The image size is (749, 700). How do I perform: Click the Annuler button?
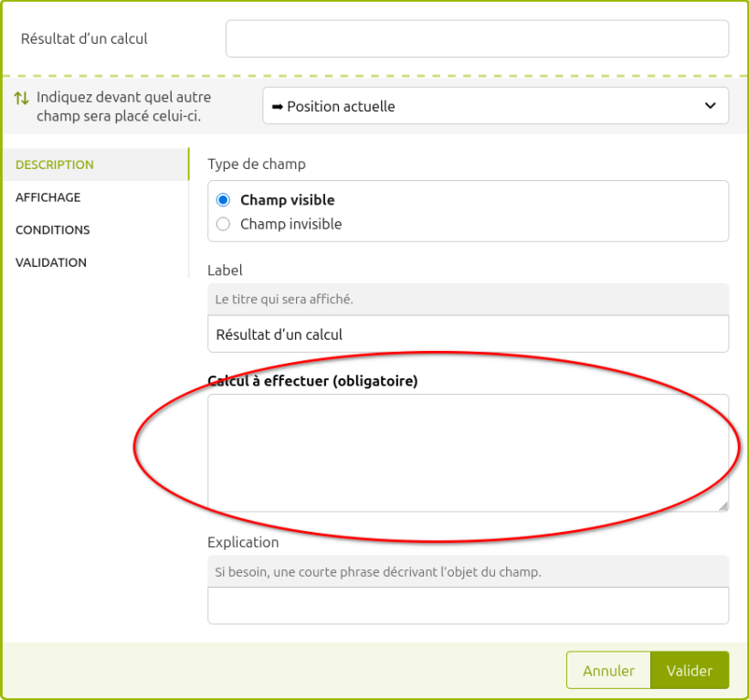(608, 671)
